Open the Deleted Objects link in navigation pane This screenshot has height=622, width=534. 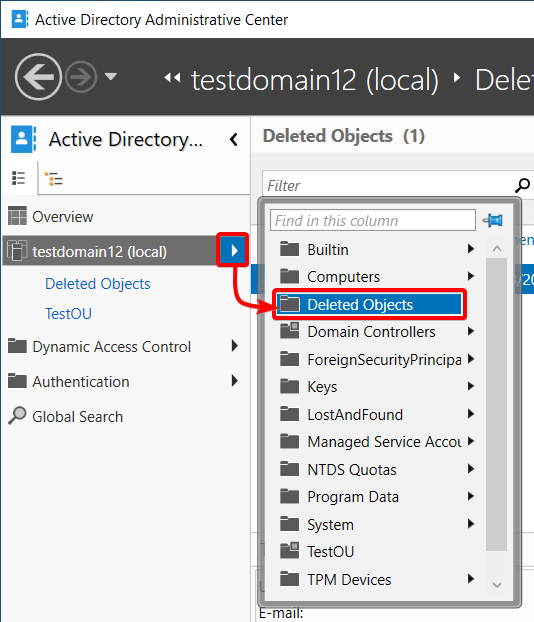(98, 284)
